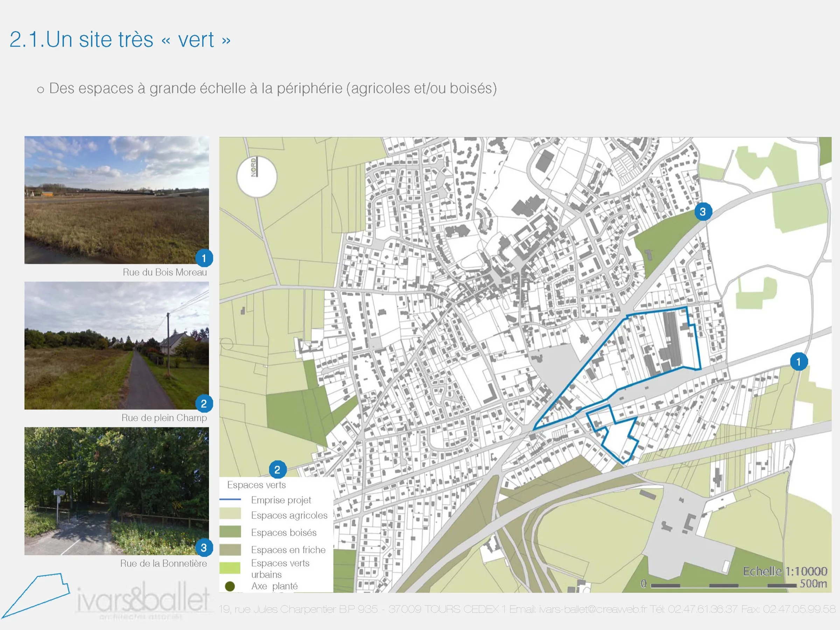
Task: Click badge 1 on Bois Moreau photo
Action: 204,258
